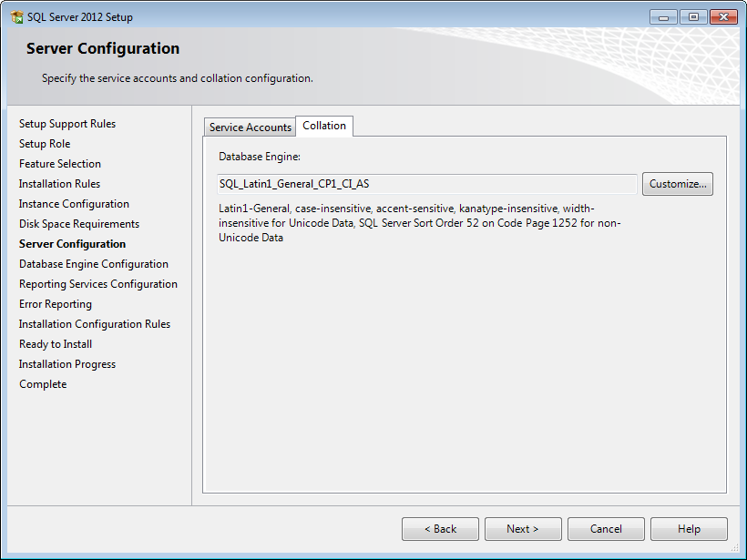The image size is (747, 560).
Task: Click the Installation Progress step
Action: (x=67, y=364)
